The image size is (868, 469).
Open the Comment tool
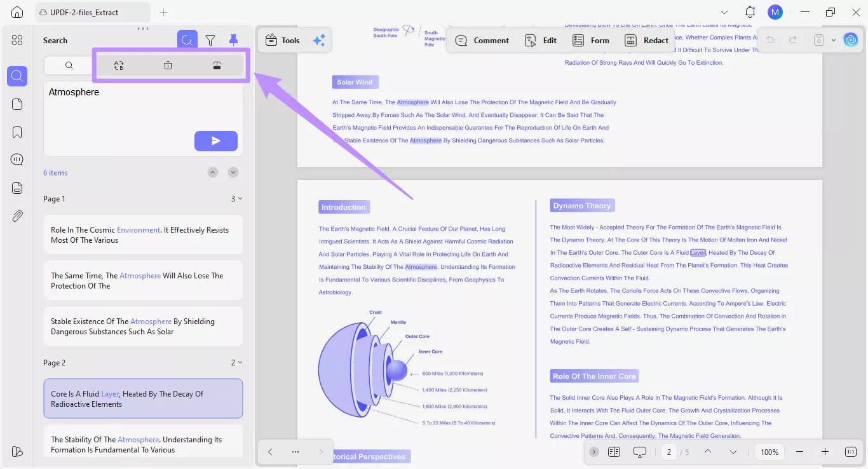(482, 40)
